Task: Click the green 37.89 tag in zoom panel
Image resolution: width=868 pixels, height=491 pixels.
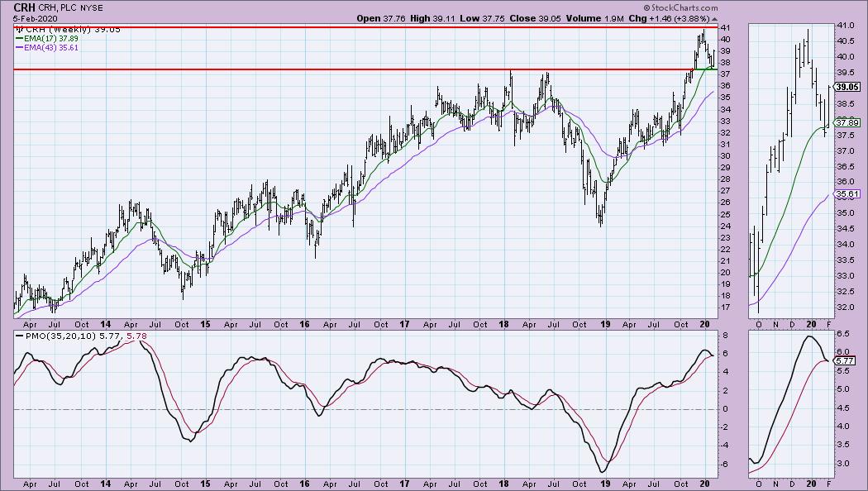Action: (847, 123)
